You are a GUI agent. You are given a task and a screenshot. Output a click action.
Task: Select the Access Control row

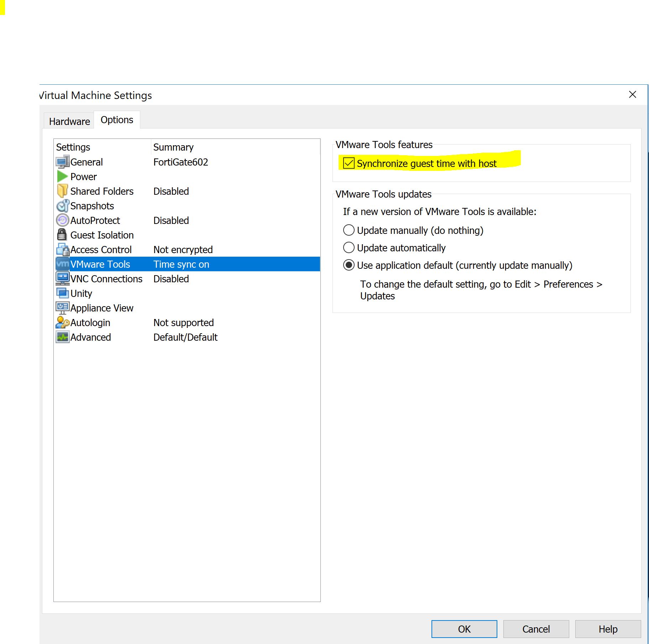click(x=187, y=250)
